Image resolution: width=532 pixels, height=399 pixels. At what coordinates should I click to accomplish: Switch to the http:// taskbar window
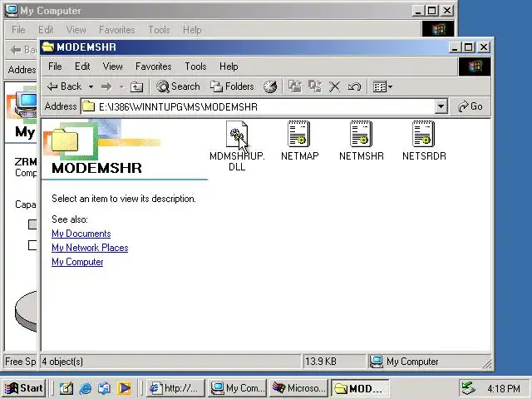(175, 388)
